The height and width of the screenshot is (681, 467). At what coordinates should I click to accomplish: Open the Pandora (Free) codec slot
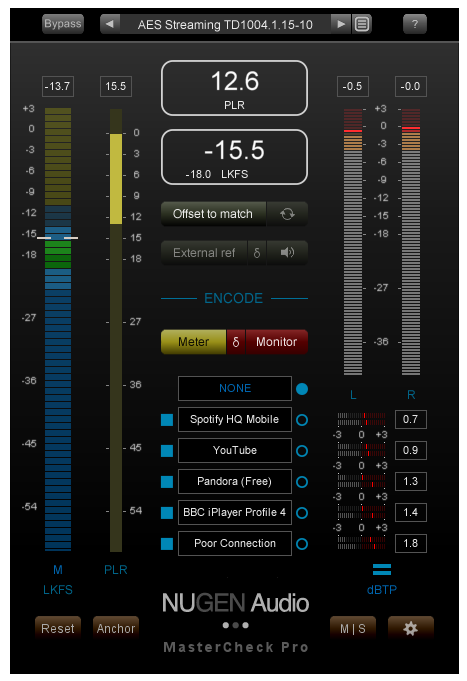235,481
